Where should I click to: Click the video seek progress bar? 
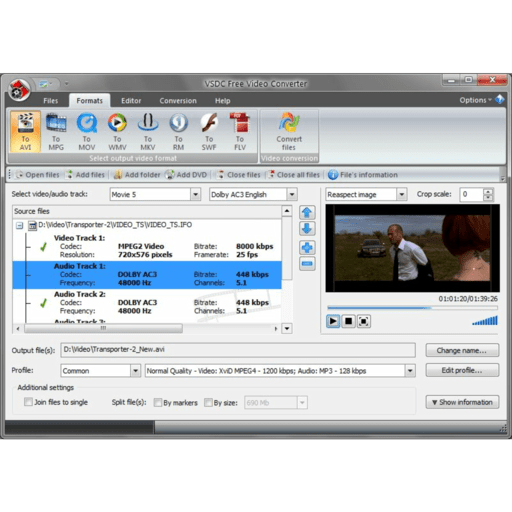click(x=412, y=308)
